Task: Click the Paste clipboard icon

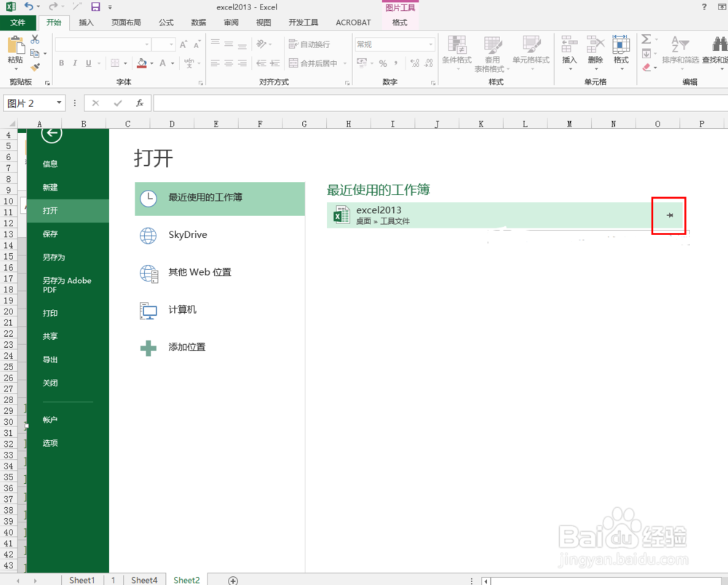Action: click(16, 45)
